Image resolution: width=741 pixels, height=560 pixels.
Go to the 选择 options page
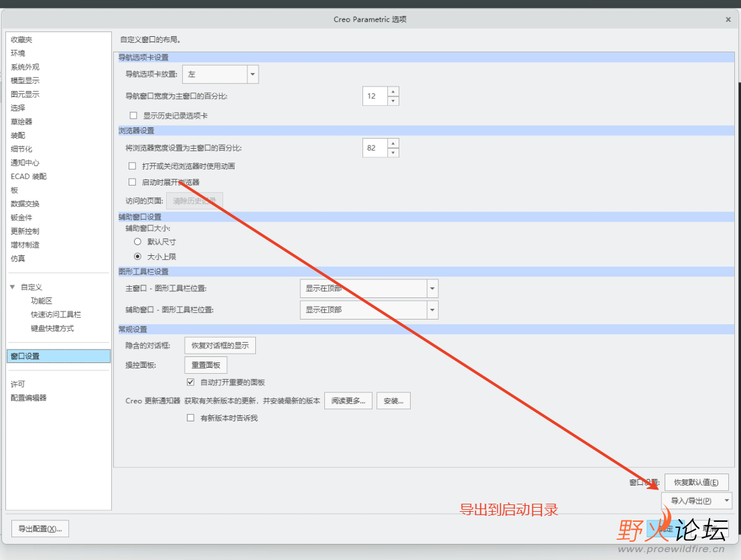point(18,109)
